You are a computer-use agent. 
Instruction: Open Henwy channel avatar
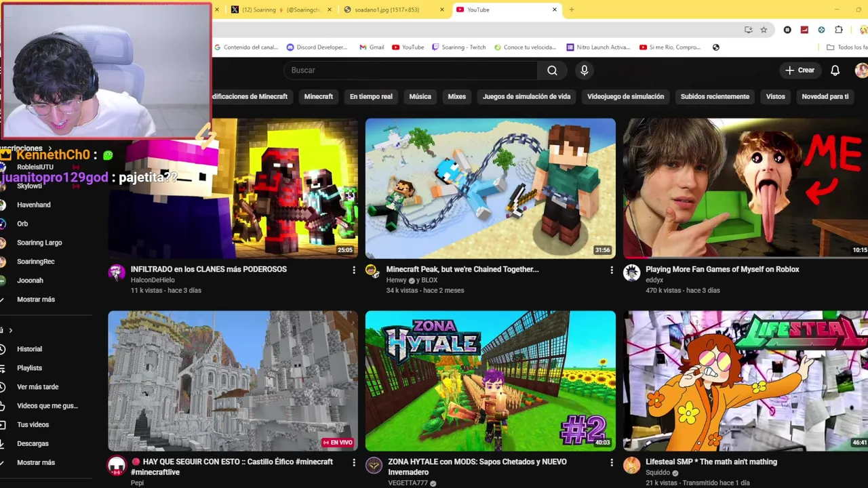tap(372, 271)
